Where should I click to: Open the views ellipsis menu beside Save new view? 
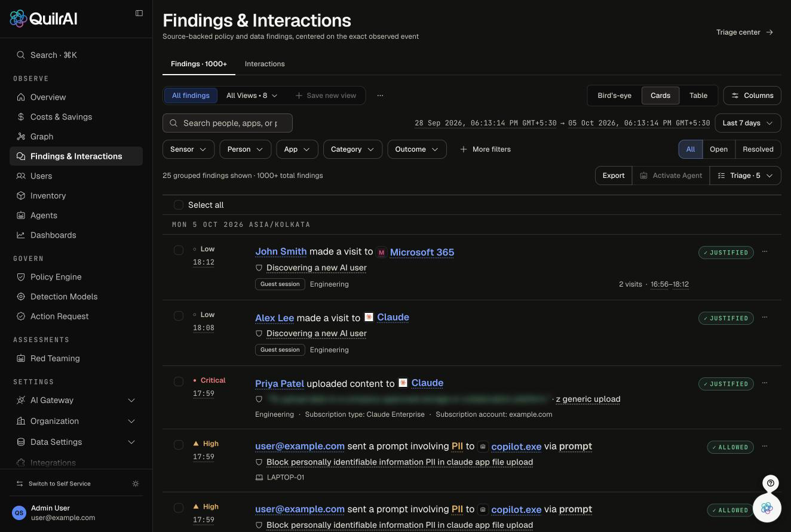380,96
